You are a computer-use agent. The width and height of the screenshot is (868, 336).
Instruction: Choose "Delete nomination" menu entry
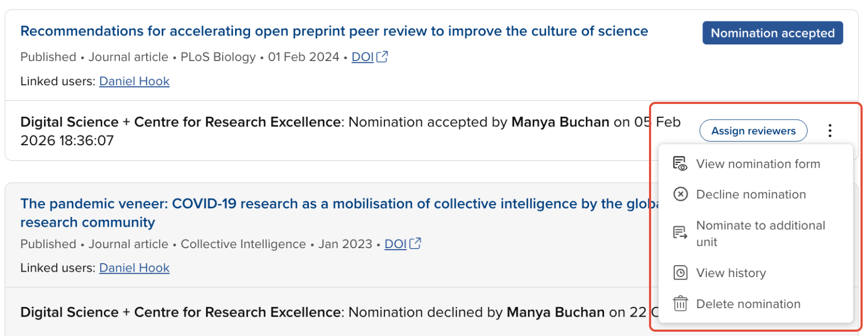[748, 304]
